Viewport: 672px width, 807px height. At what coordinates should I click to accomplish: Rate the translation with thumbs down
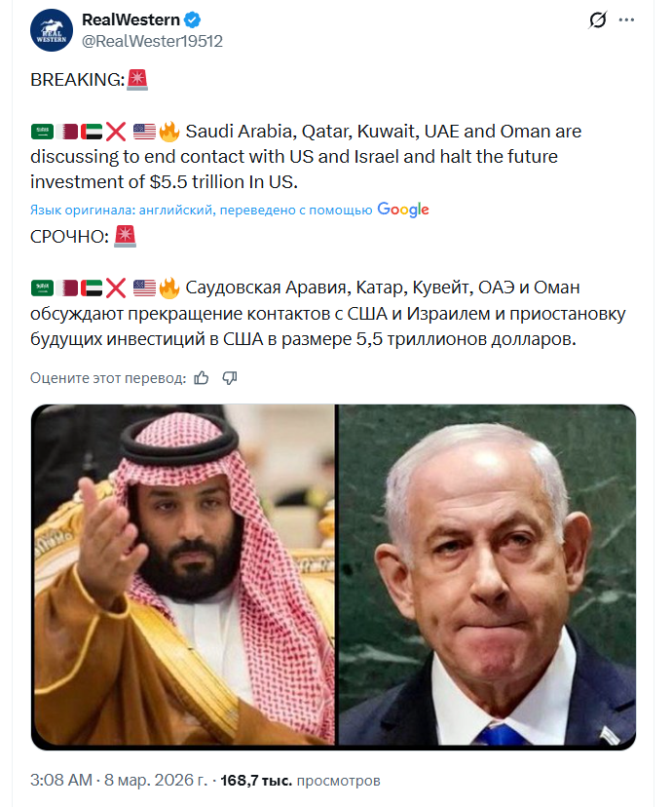(230, 377)
